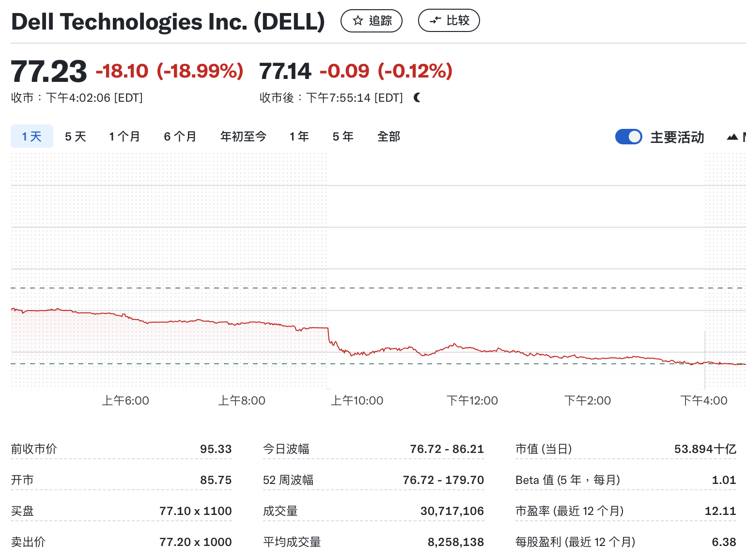This screenshot has height=560, width=746.
Task: Click the 下午4:00 market close marker line
Action: (x=704, y=358)
